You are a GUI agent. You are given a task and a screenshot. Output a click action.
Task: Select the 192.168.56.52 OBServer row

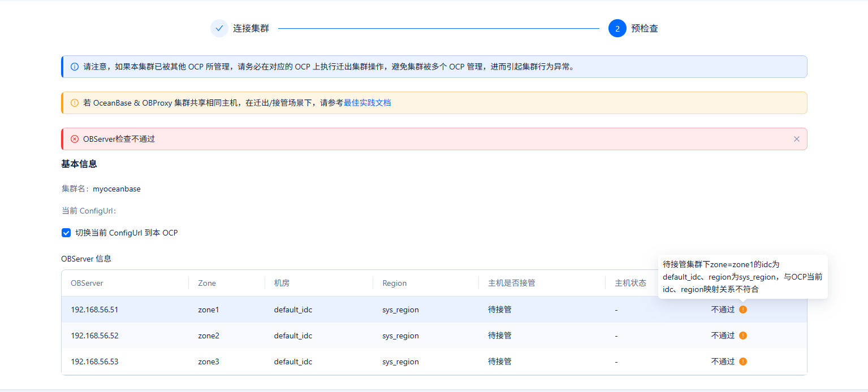point(94,336)
